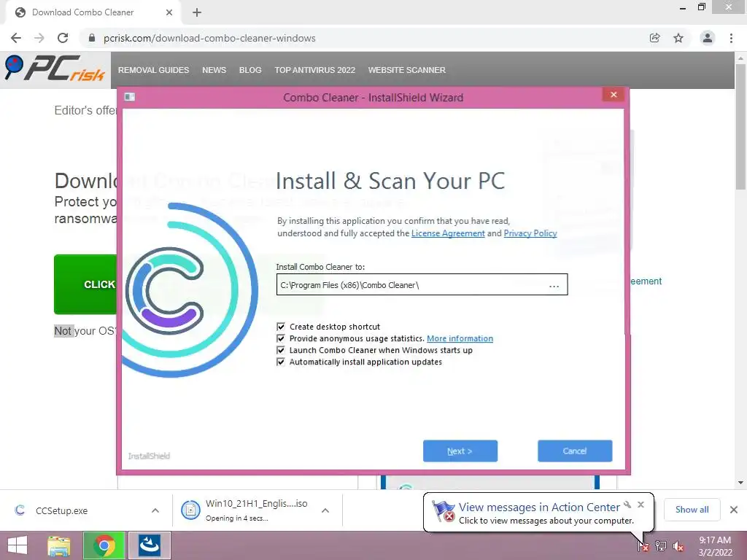
Task: Go to the News section
Action: click(214, 70)
